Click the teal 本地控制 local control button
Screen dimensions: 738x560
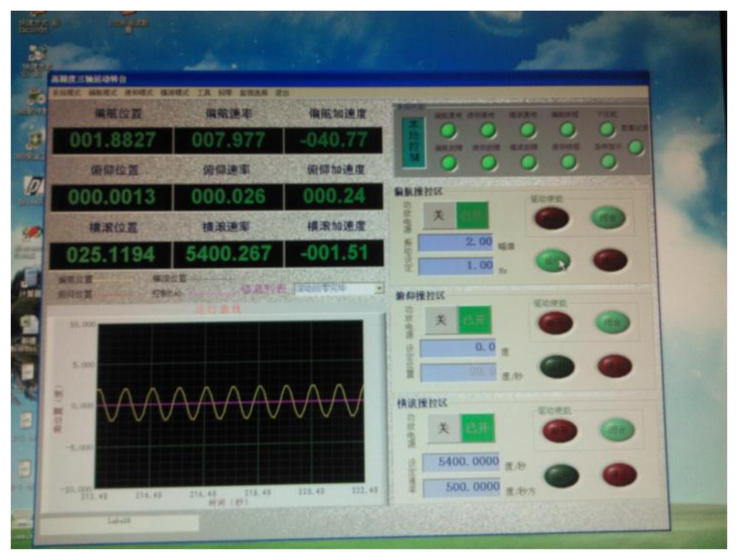[413, 142]
